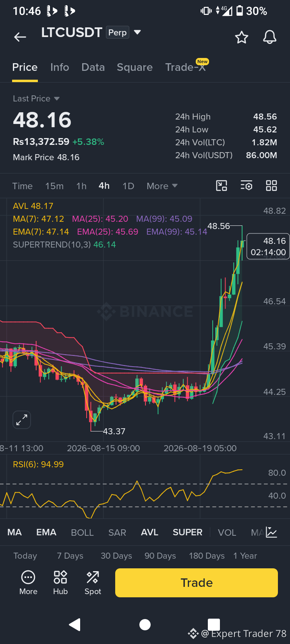Toggle the MA indicator
This screenshot has width=290, height=644.
14,533
